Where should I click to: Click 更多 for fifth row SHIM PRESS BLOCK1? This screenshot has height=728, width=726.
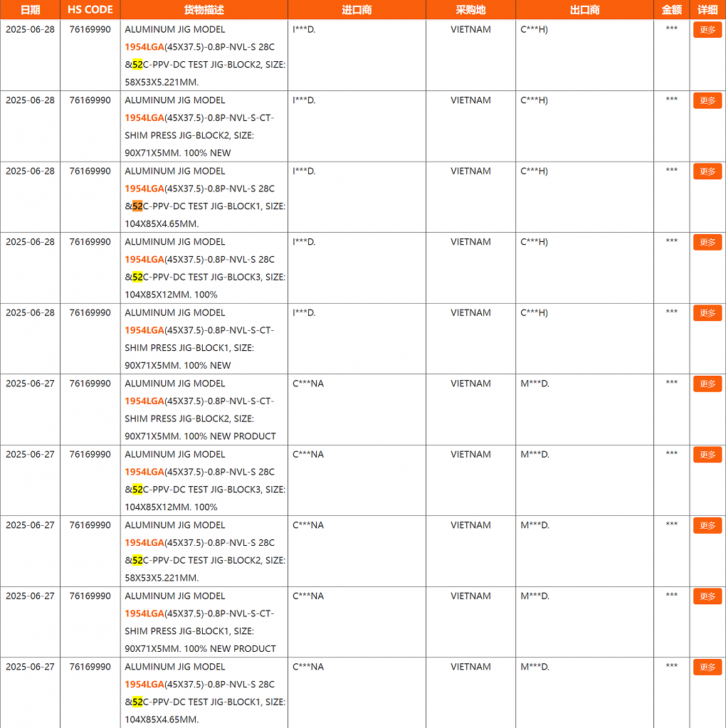[707, 313]
